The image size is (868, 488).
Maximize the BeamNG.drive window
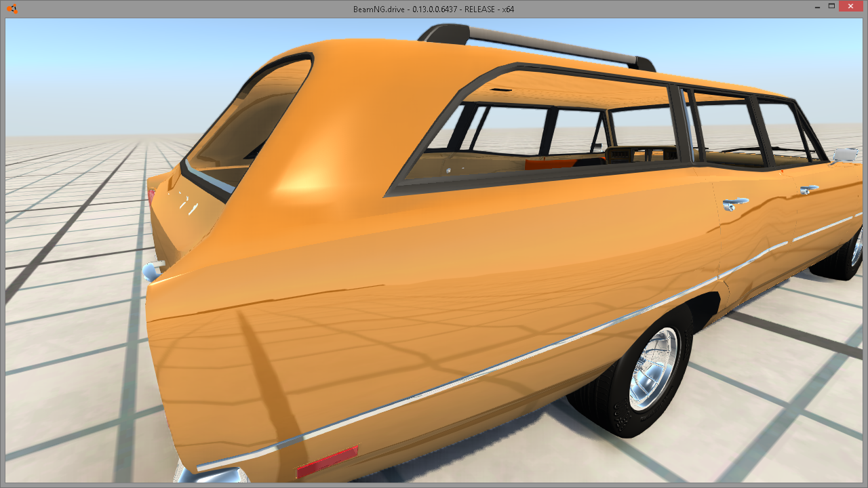(x=831, y=6)
